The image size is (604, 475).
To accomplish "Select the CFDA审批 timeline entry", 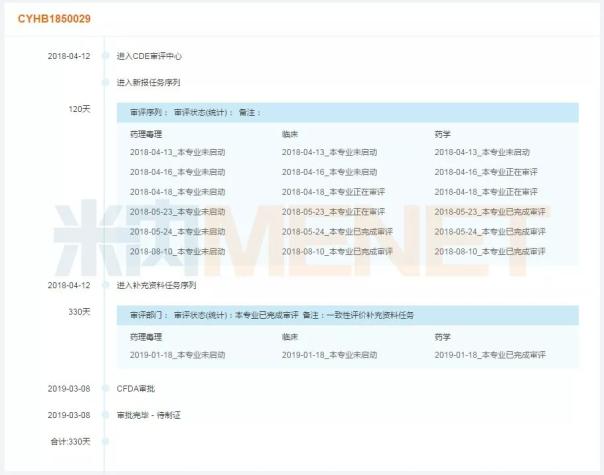I will (x=139, y=388).
